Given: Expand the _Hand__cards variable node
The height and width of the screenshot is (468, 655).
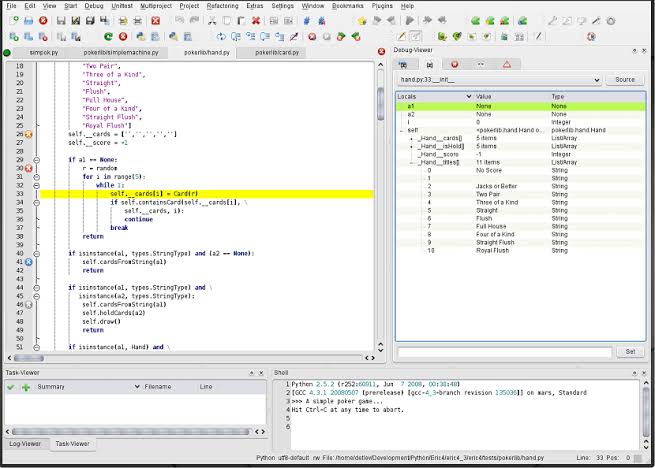Looking at the screenshot, I should pos(411,138).
